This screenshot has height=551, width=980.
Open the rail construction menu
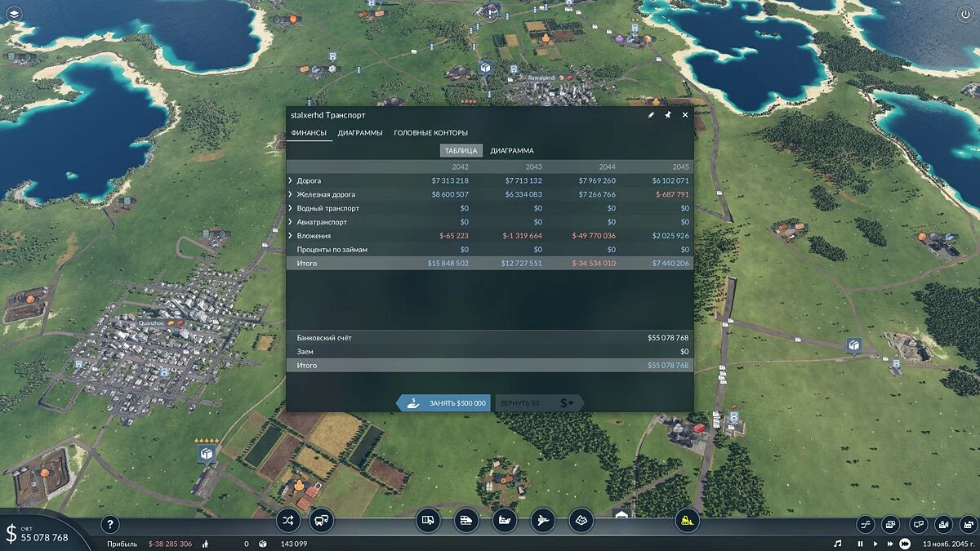(465, 519)
